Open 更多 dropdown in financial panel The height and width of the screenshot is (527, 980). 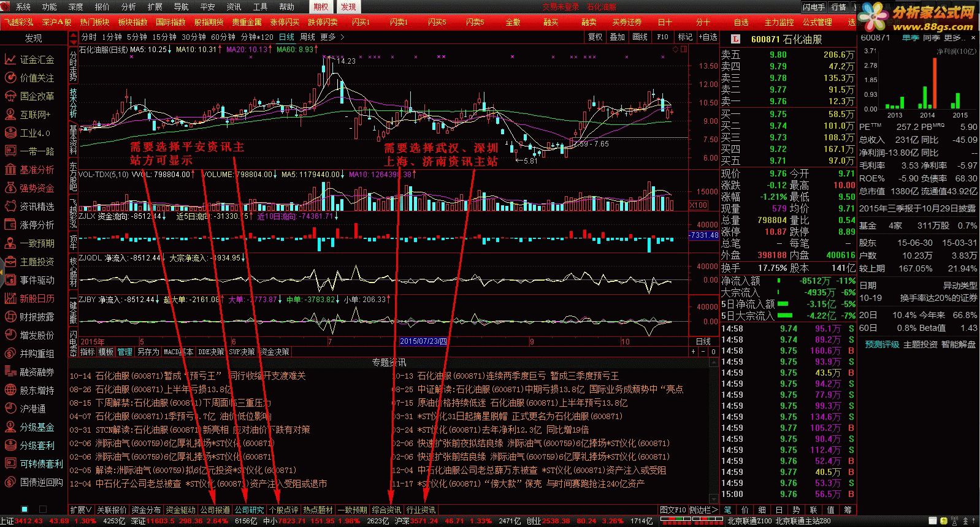(956, 38)
